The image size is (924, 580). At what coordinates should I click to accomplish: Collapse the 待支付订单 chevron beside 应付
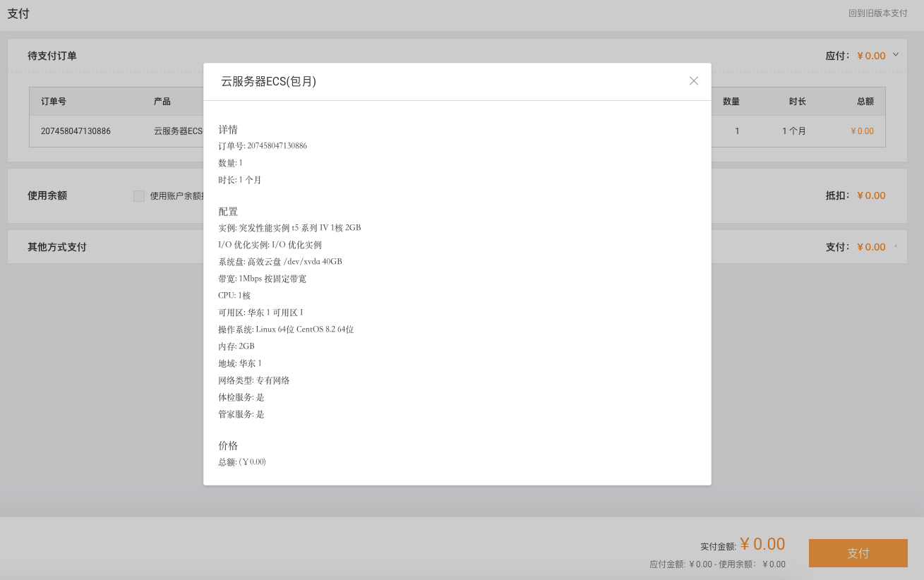pyautogui.click(x=896, y=54)
